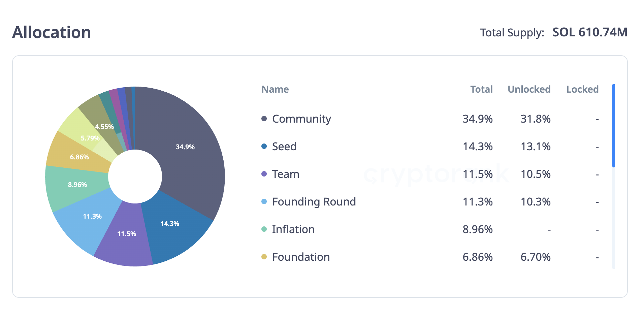Sort by the Name column header
644x318 pixels.
click(275, 89)
